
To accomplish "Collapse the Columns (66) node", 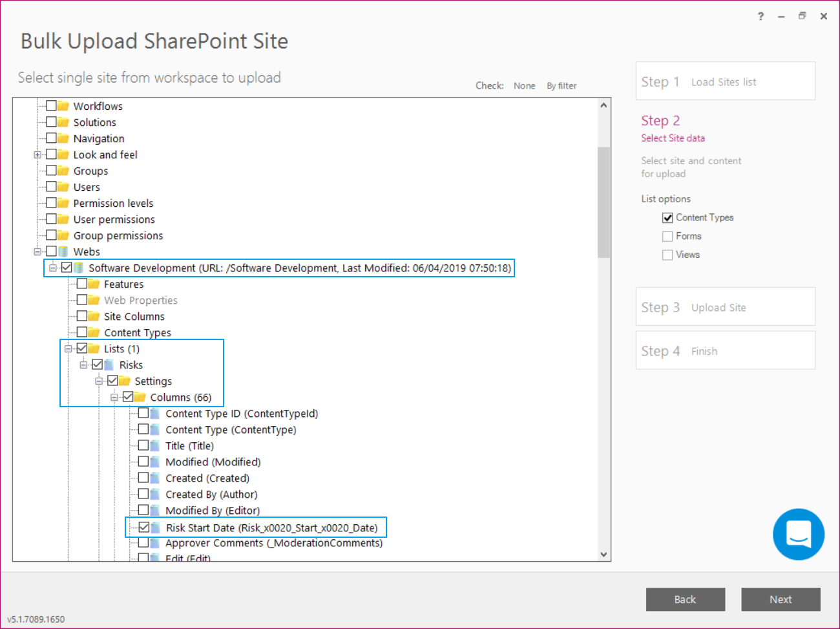I will click(114, 397).
